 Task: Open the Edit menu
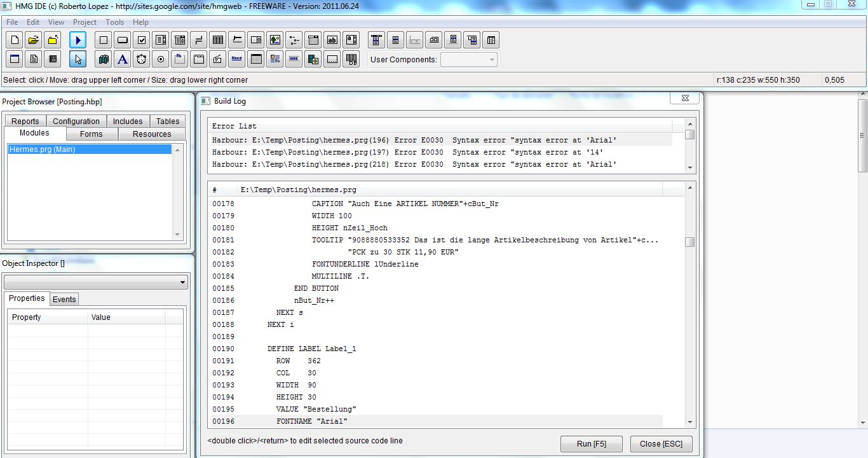click(33, 22)
